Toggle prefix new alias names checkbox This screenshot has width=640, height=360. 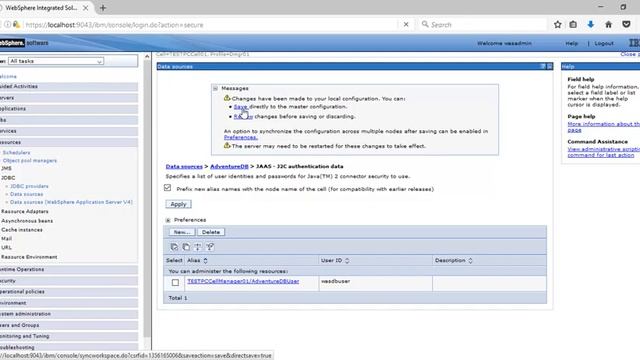click(167, 188)
